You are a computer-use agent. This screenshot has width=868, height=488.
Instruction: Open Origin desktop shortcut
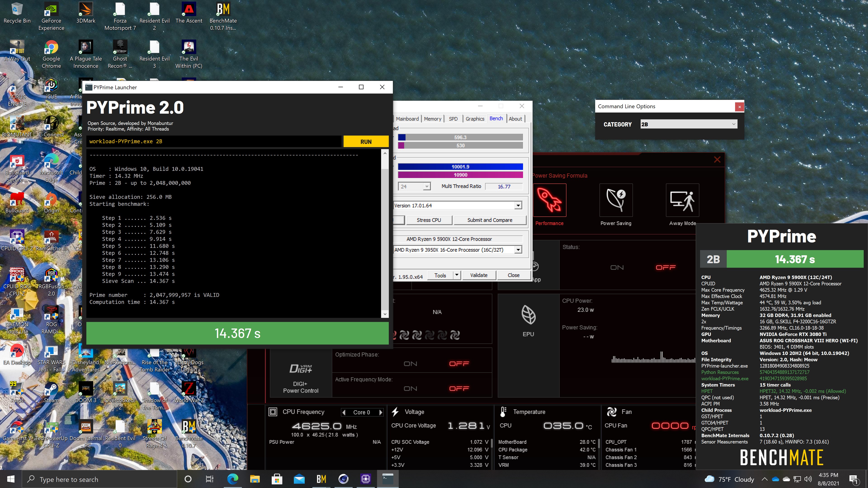tap(51, 202)
